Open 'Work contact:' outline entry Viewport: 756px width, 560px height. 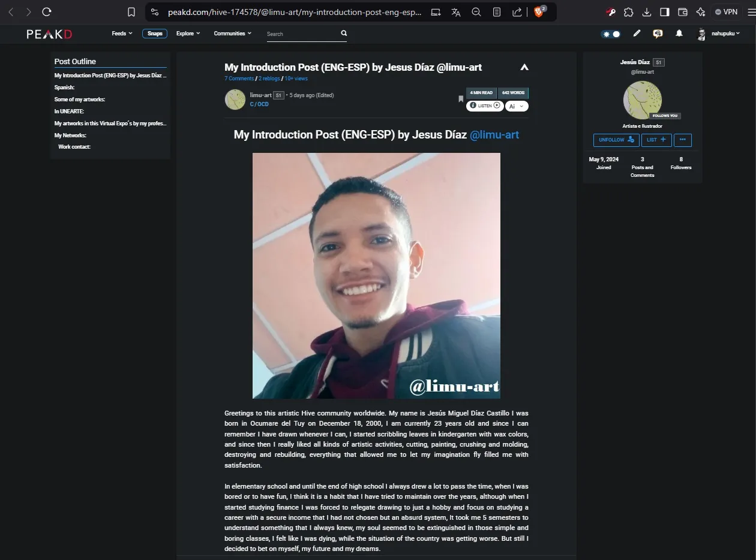(74, 147)
